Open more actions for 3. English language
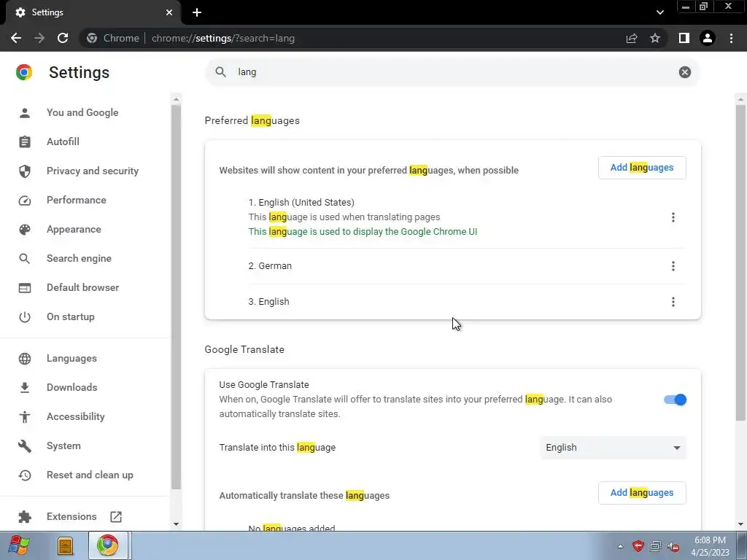The width and height of the screenshot is (747, 560). [x=673, y=301]
